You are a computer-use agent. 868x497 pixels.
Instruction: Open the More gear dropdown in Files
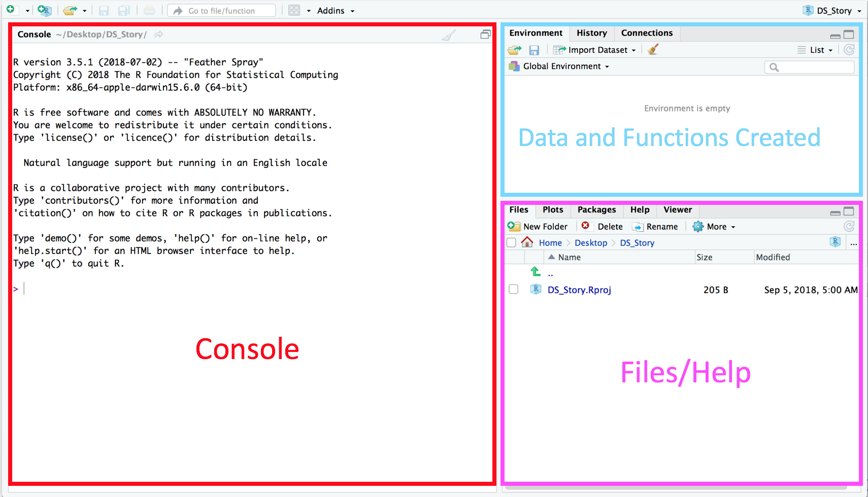[715, 227]
